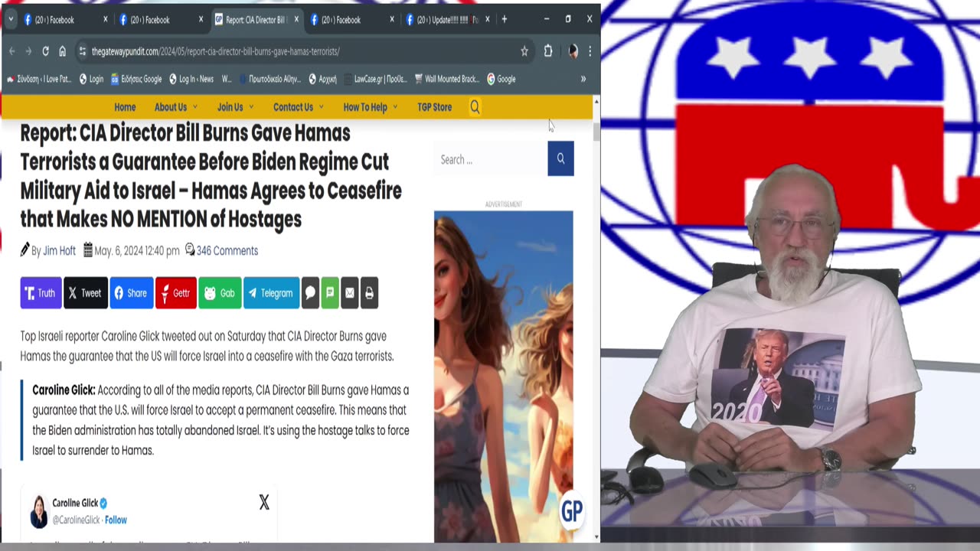
Task: Go to the Home menu item
Action: [x=125, y=107]
